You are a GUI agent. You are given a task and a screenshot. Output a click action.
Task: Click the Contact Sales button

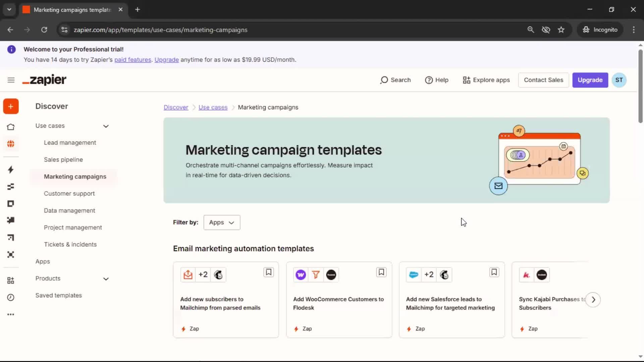pos(543,80)
